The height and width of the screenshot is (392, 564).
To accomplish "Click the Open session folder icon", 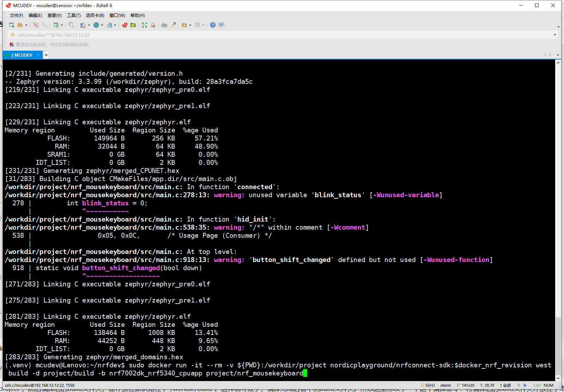I will 20,25.
